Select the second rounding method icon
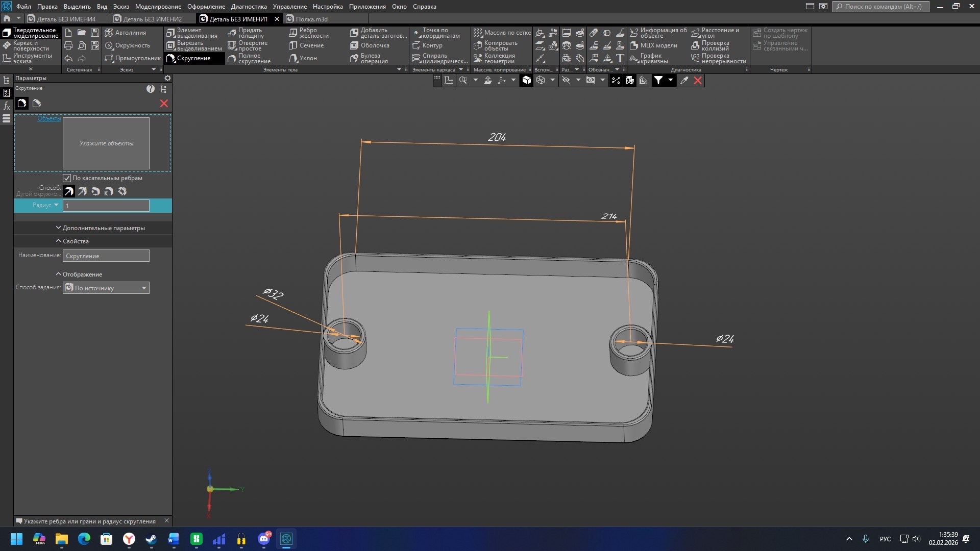 pyautogui.click(x=82, y=191)
